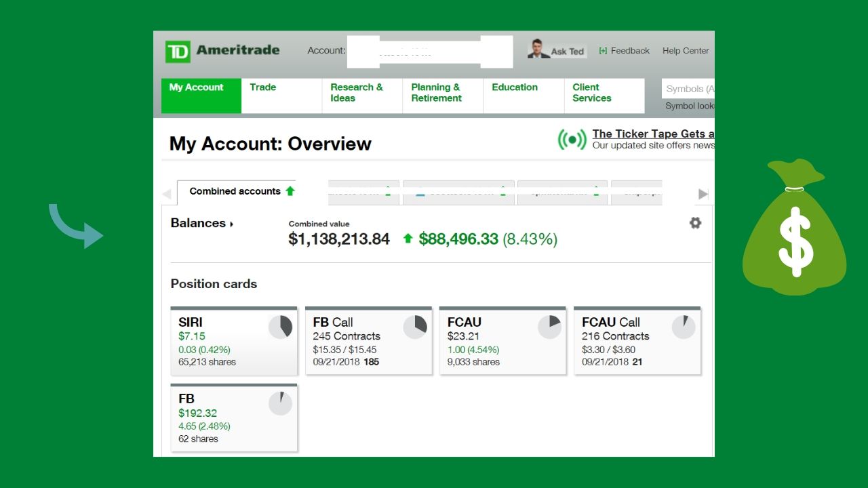The image size is (868, 488).
Task: Open Client Services menu
Action: tap(604, 96)
